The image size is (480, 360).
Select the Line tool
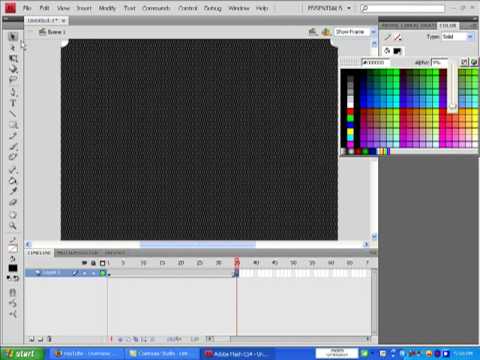pos(13,114)
